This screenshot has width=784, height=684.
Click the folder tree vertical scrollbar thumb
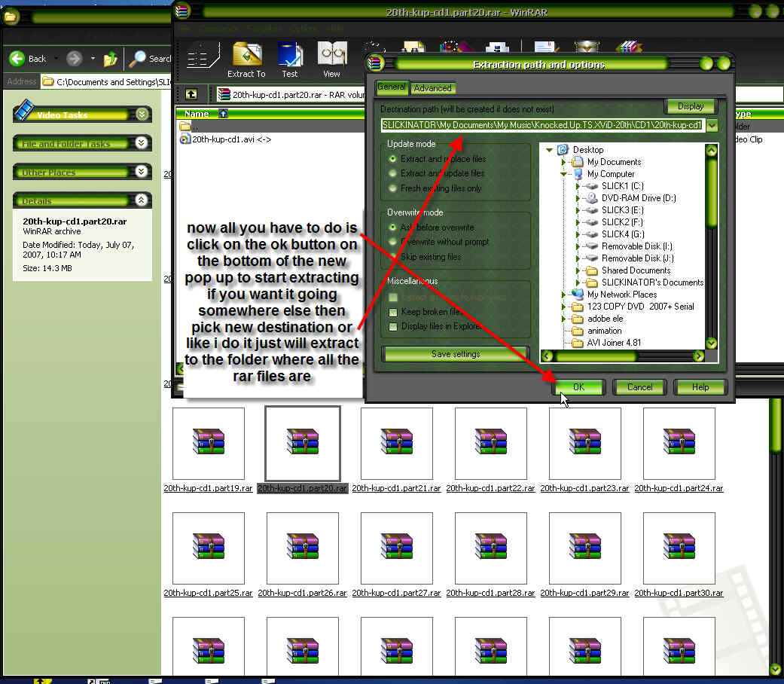pos(712,193)
